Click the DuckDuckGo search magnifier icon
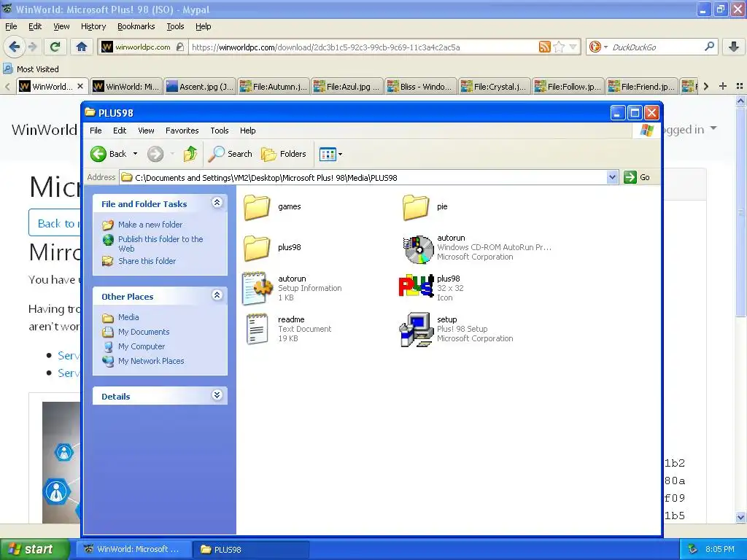 709,46
